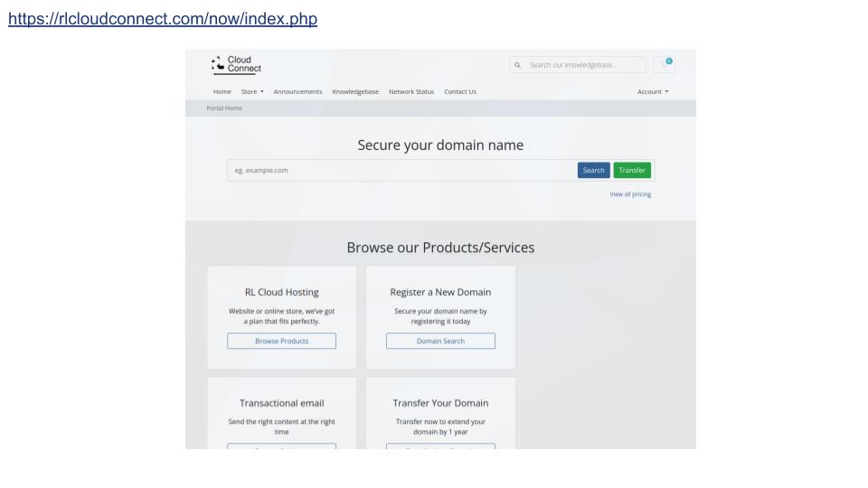
Task: View Network Status page
Action: coord(411,92)
